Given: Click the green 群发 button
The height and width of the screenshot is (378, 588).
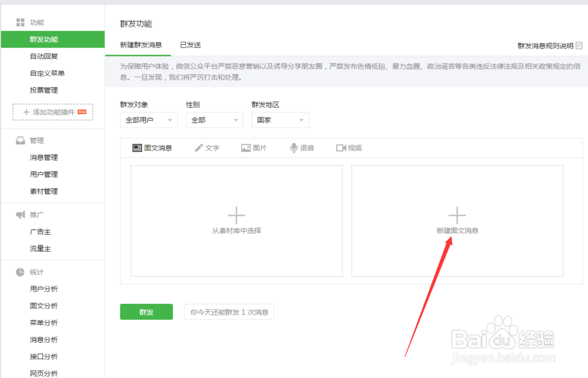Looking at the screenshot, I should pos(146,312).
